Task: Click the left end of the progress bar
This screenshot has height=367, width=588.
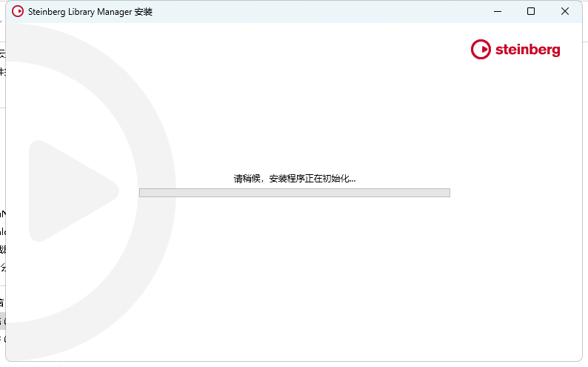Action: pyautogui.click(x=144, y=193)
